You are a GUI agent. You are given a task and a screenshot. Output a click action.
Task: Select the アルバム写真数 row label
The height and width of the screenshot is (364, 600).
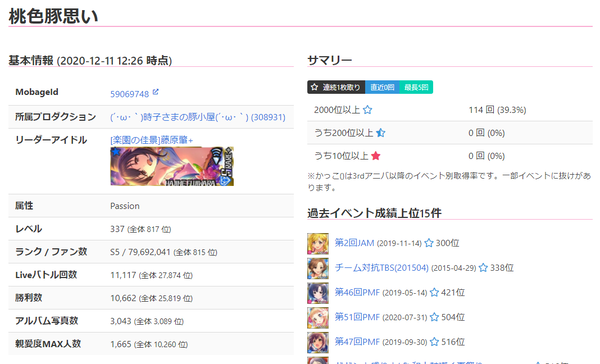point(46,320)
